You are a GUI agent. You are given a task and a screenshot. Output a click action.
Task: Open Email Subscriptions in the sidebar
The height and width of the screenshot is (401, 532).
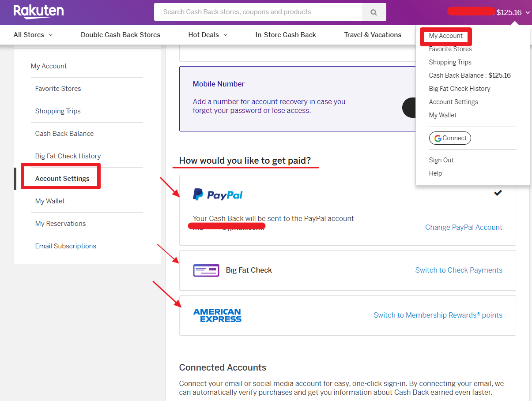(x=66, y=246)
